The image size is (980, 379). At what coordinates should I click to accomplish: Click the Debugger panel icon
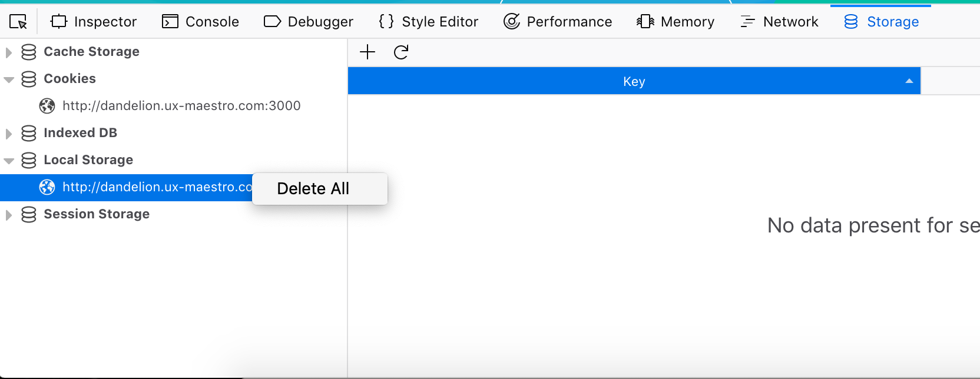[x=272, y=21]
